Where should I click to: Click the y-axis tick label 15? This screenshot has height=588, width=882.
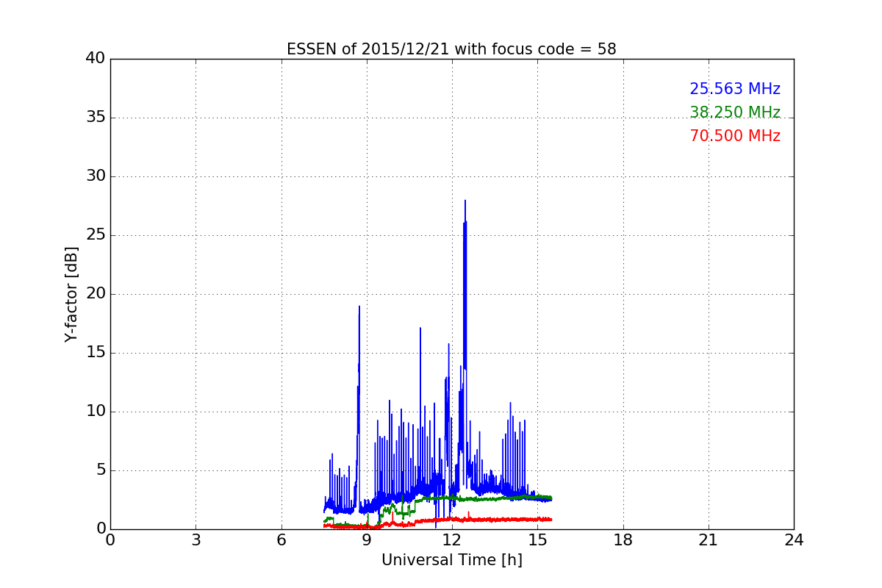[96, 353]
